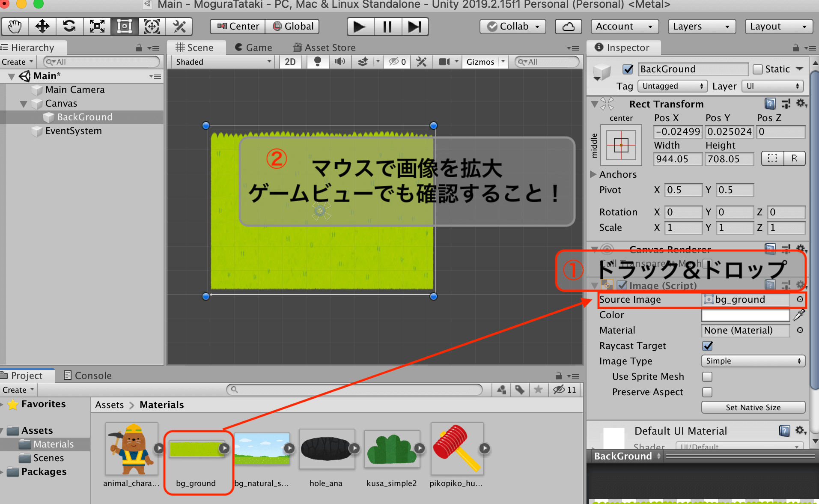The height and width of the screenshot is (504, 819).
Task: Switch to the Console tab
Action: click(88, 376)
